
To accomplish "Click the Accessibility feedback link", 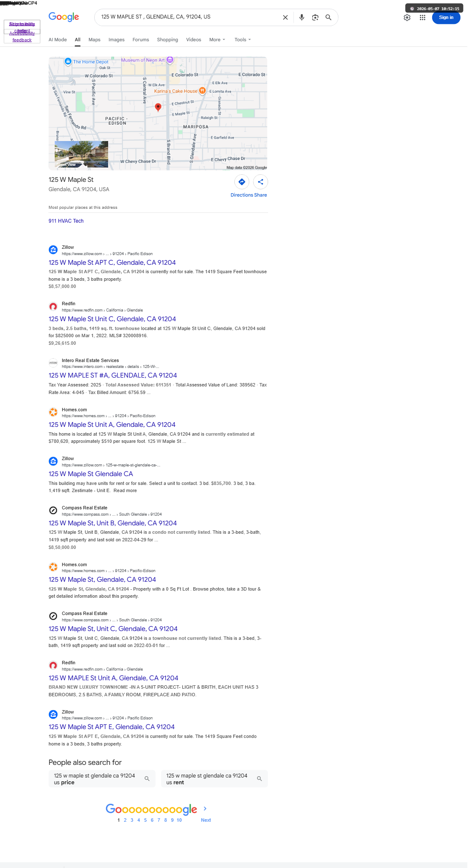I will click(x=22, y=37).
